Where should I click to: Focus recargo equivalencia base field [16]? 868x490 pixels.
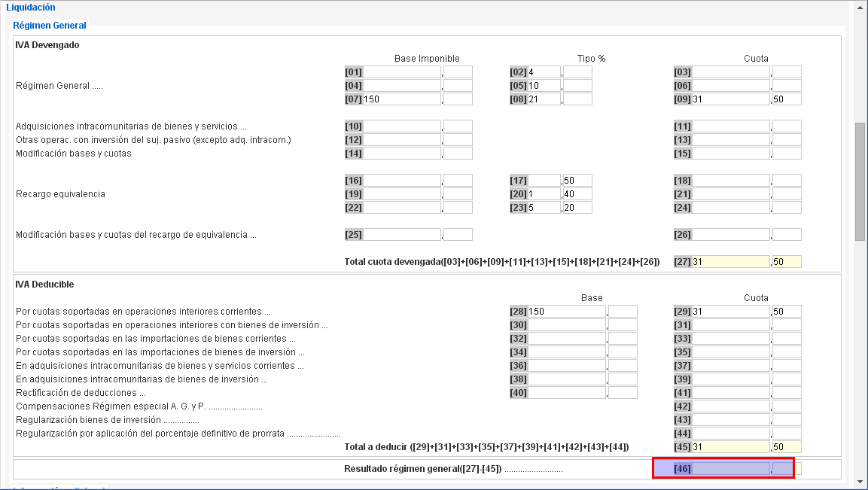coord(402,181)
